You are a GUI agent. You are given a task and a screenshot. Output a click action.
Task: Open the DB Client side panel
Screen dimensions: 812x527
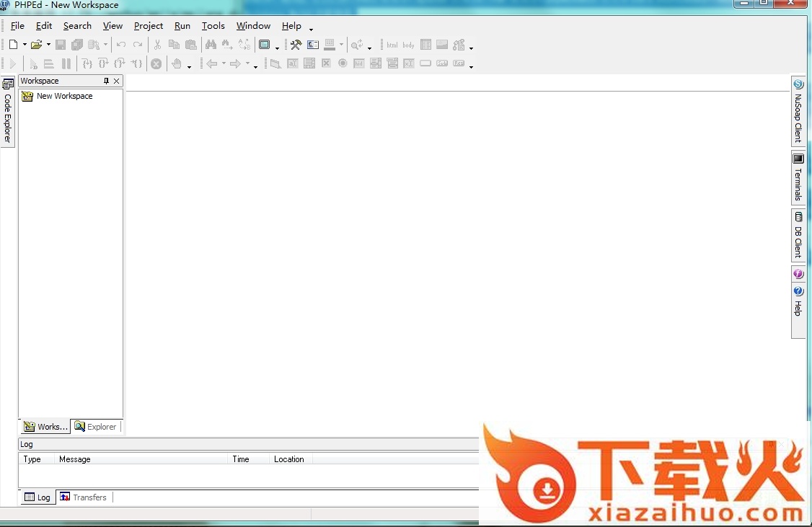798,236
